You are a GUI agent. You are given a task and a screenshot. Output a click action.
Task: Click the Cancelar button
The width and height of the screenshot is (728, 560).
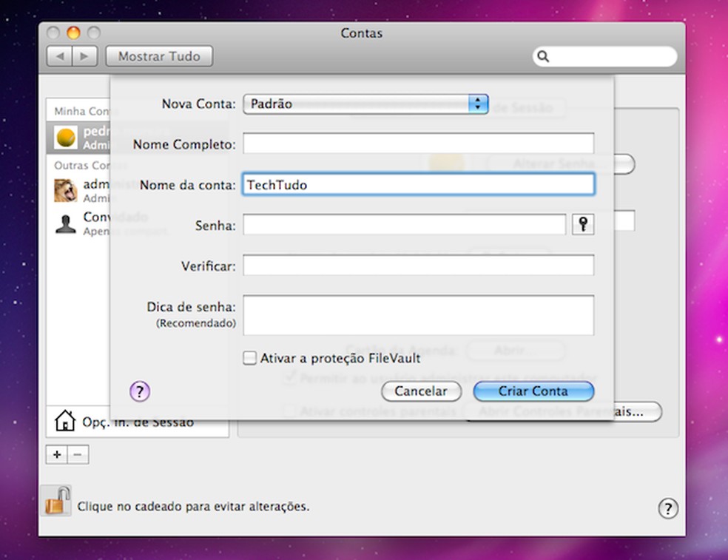[x=421, y=391]
